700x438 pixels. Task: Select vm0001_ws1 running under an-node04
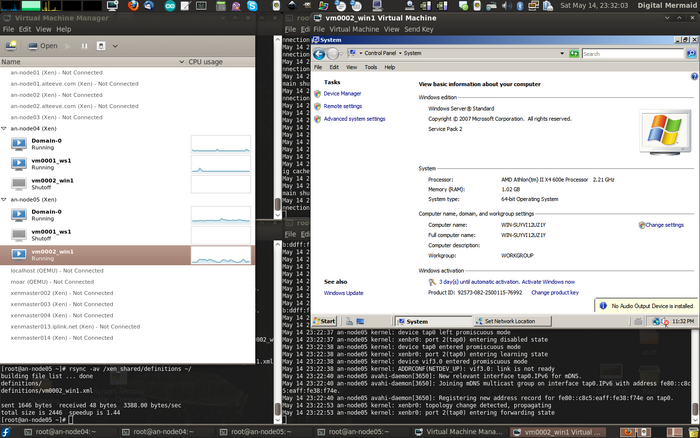coord(127,164)
